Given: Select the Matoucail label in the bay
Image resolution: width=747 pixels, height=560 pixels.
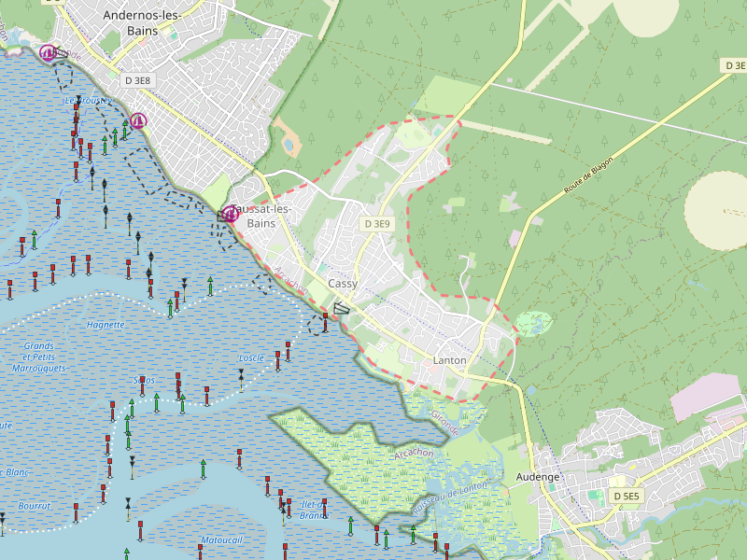Looking at the screenshot, I should point(221,539).
